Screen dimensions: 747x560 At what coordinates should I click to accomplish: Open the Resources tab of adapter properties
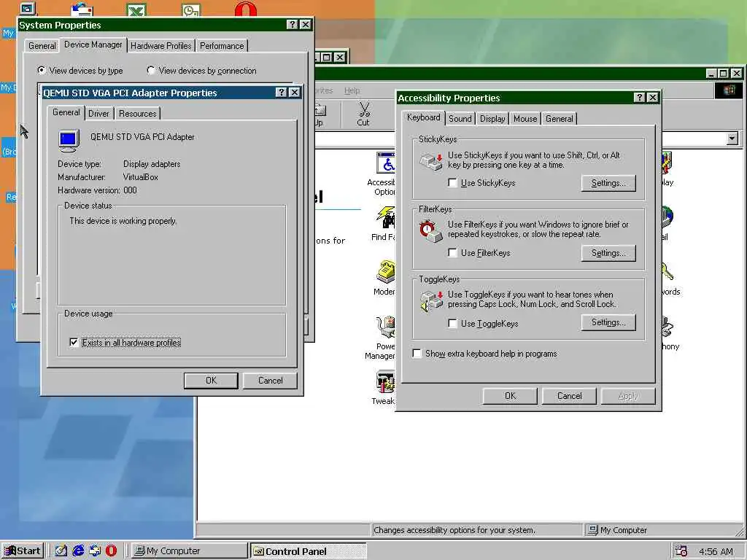(138, 113)
